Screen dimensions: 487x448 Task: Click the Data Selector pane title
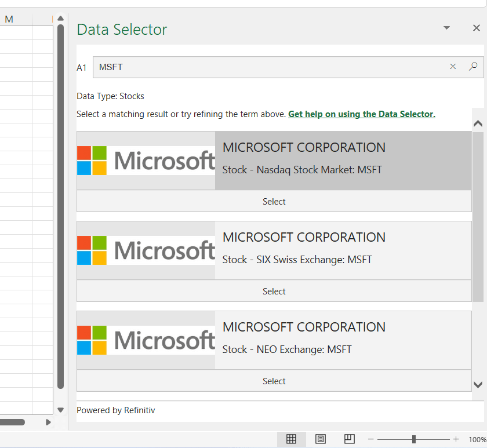(122, 30)
